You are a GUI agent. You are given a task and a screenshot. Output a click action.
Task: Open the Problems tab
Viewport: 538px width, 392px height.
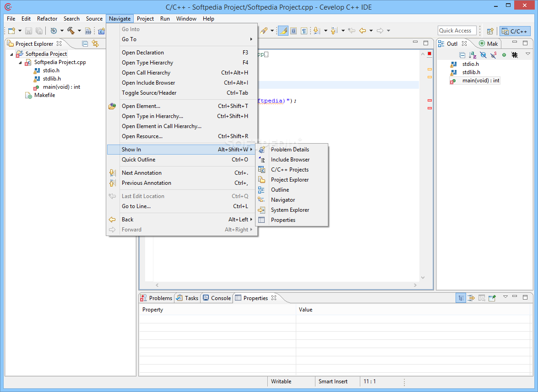157,298
